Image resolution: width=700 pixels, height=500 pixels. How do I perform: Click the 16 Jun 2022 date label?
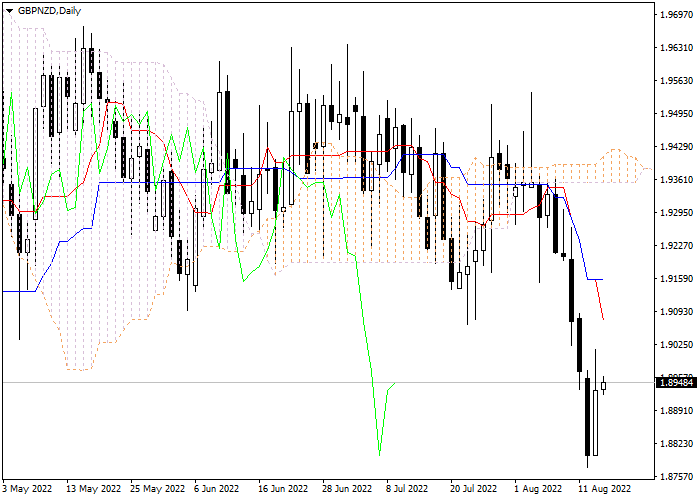coord(283,489)
